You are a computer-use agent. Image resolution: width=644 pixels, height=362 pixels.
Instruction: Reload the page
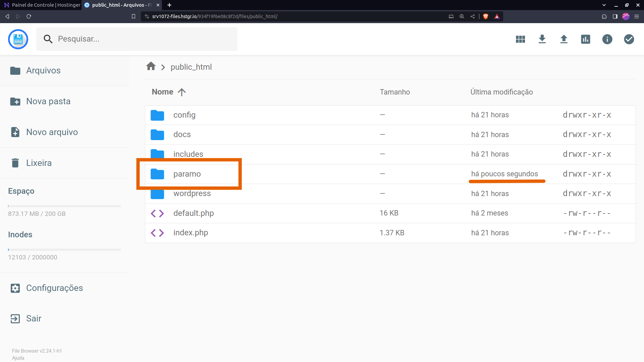[29, 16]
